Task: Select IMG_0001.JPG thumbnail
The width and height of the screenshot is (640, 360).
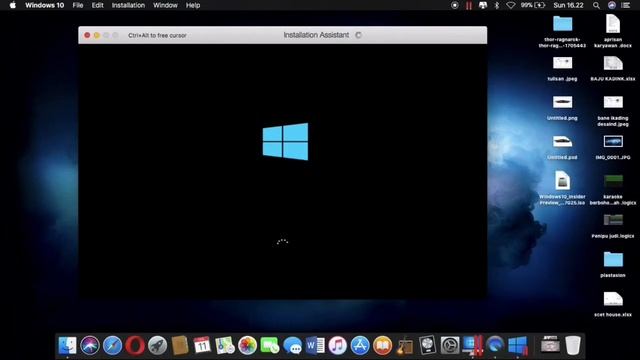Action: point(613,141)
